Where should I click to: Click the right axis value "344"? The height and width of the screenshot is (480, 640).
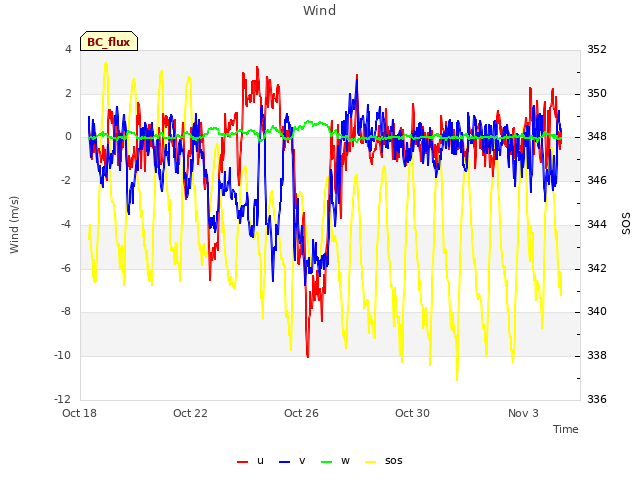coord(597,224)
